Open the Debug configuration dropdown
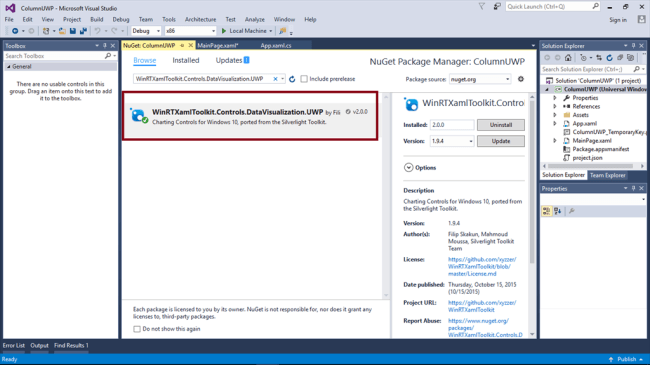This screenshot has width=650, height=365. tap(146, 31)
